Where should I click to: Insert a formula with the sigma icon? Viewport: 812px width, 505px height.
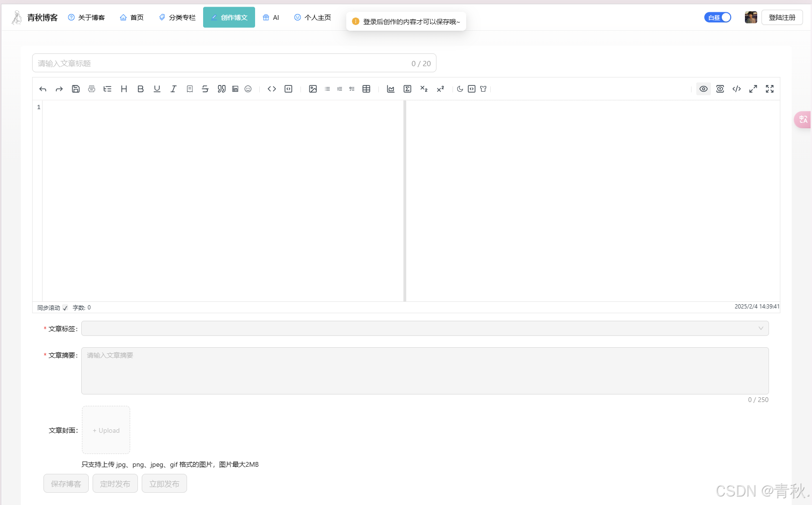(407, 89)
